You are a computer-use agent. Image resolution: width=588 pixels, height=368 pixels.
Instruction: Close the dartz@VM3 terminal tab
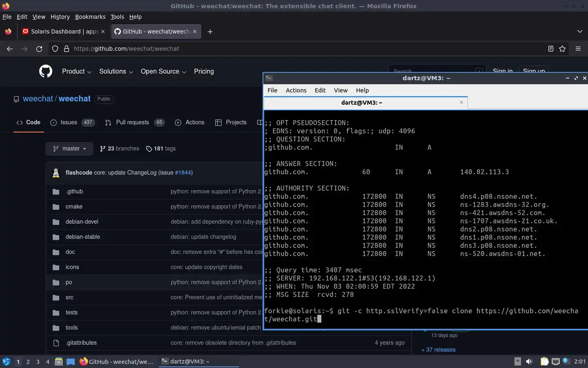461,102
